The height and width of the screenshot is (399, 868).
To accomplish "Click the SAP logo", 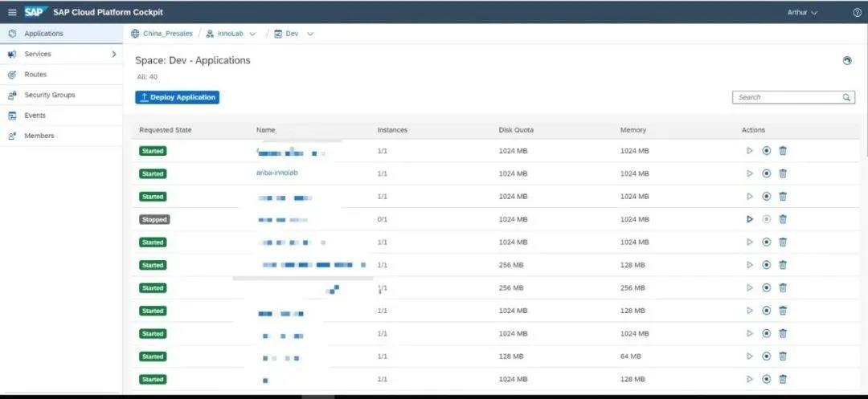I will tap(36, 12).
